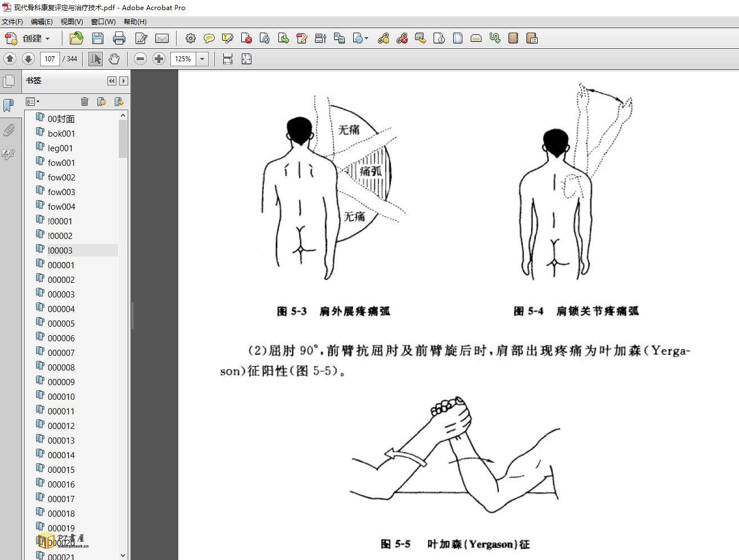
Task: Select the 000010 bookmark
Action: click(61, 396)
